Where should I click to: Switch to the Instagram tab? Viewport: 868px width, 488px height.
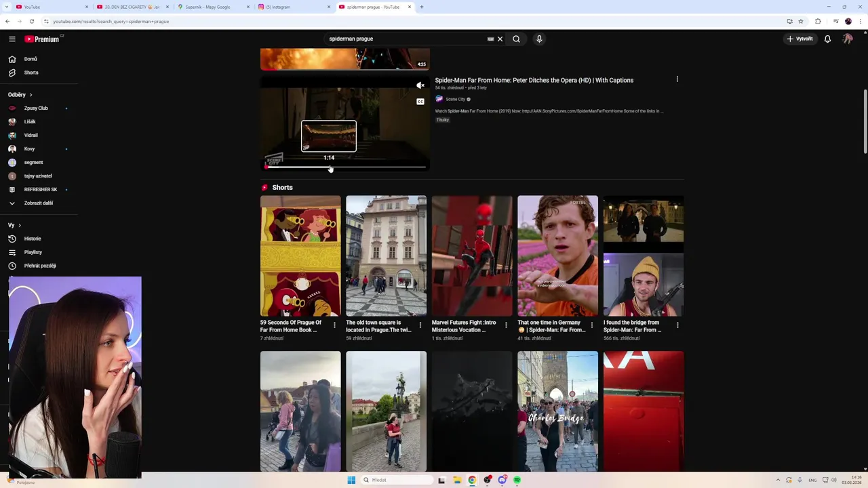pyautogui.click(x=294, y=7)
